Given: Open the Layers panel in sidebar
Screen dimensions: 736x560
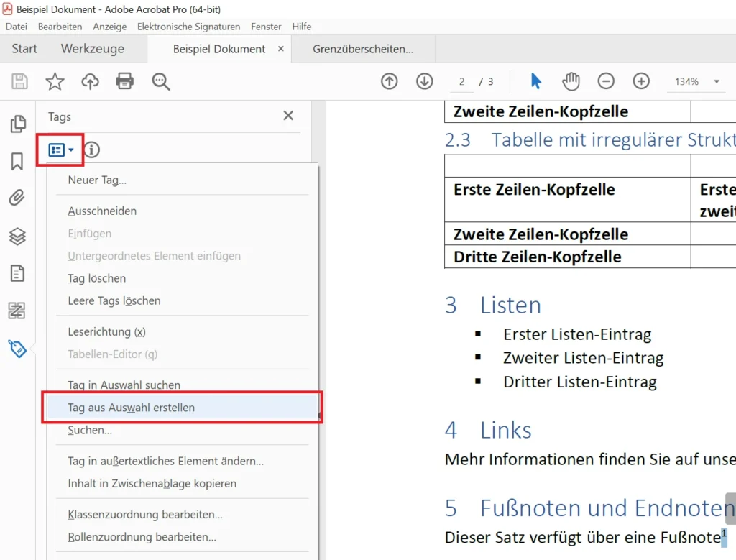Looking at the screenshot, I should pos(17,236).
